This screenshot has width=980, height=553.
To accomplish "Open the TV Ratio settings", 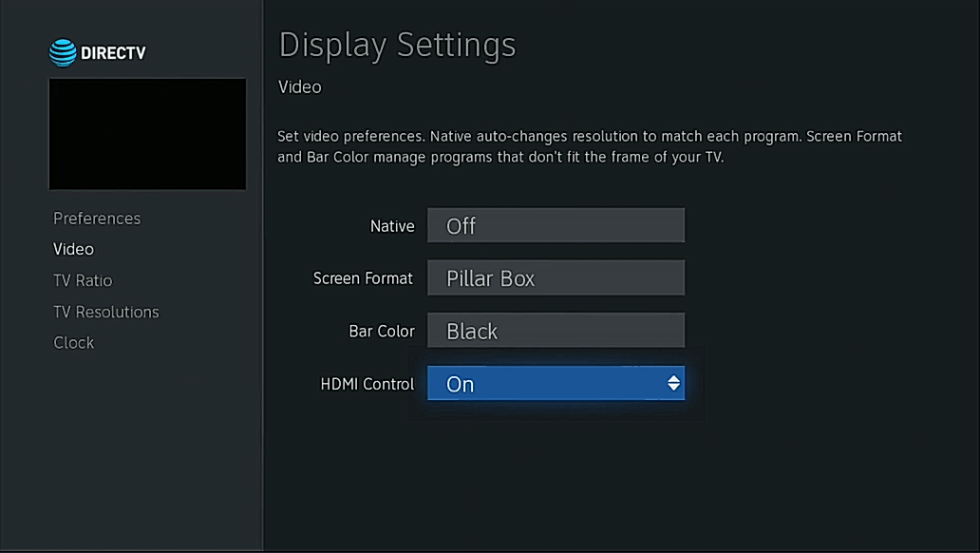I will coord(83,279).
